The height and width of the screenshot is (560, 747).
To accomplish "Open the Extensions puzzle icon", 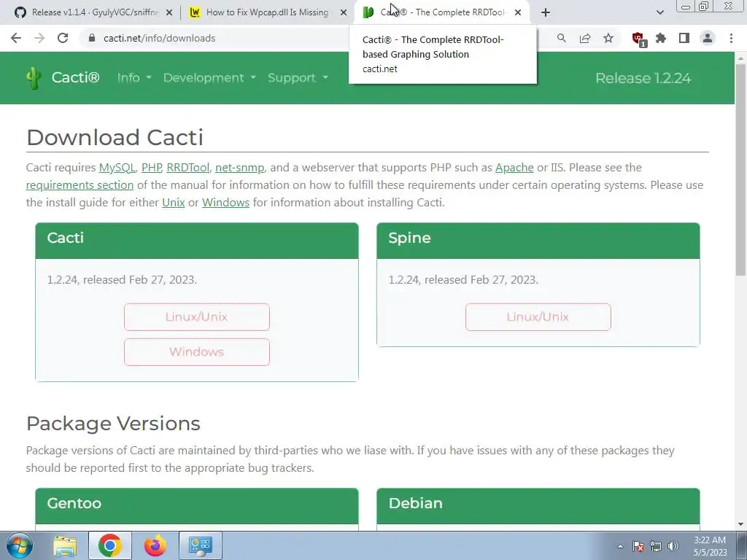I will pos(661,38).
